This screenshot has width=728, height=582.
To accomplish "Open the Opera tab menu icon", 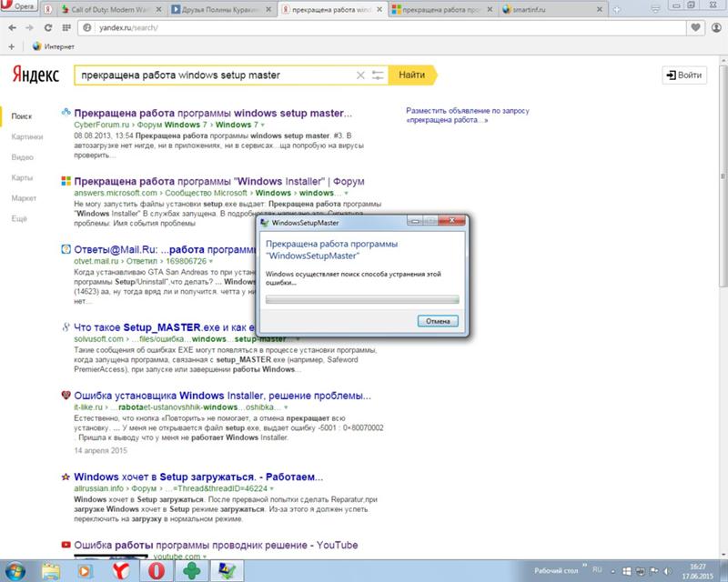I will pos(655,9).
